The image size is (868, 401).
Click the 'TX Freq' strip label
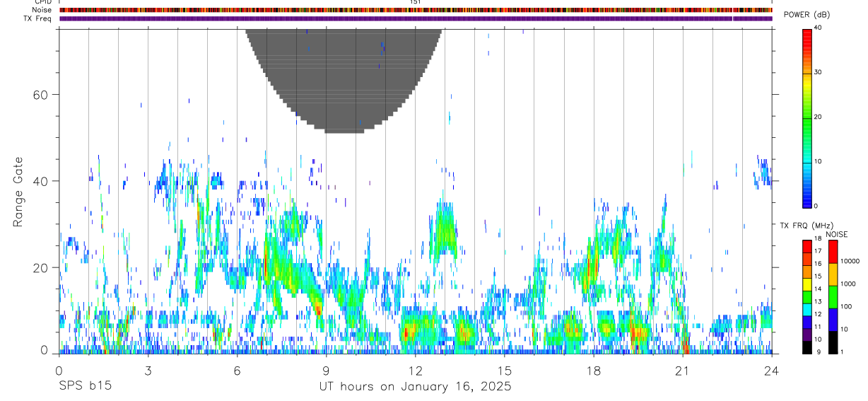[x=38, y=18]
